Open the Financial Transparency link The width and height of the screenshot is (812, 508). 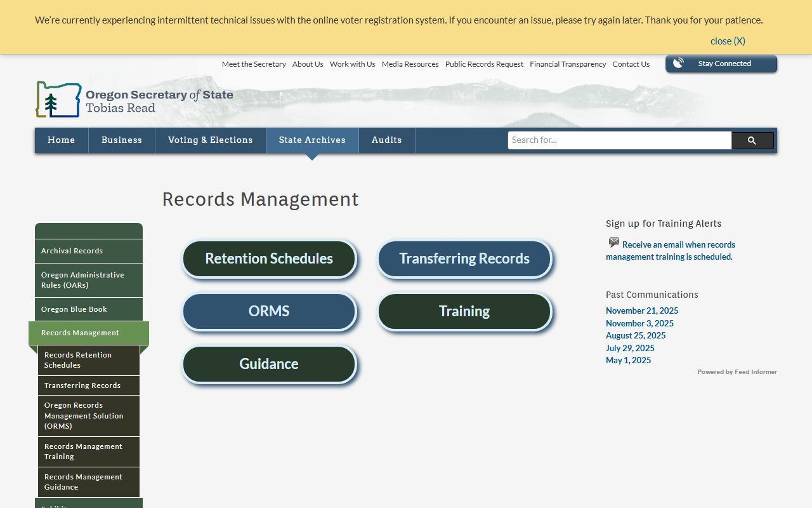pyautogui.click(x=568, y=64)
